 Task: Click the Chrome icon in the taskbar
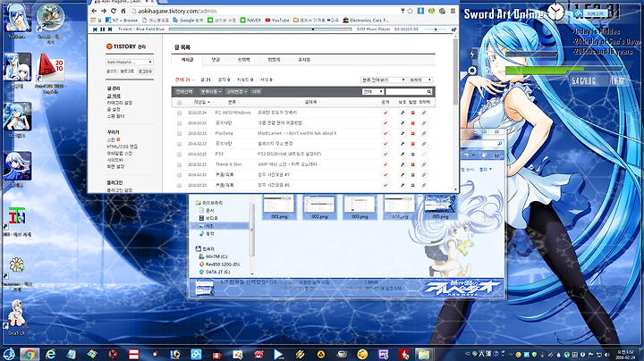tap(30, 354)
